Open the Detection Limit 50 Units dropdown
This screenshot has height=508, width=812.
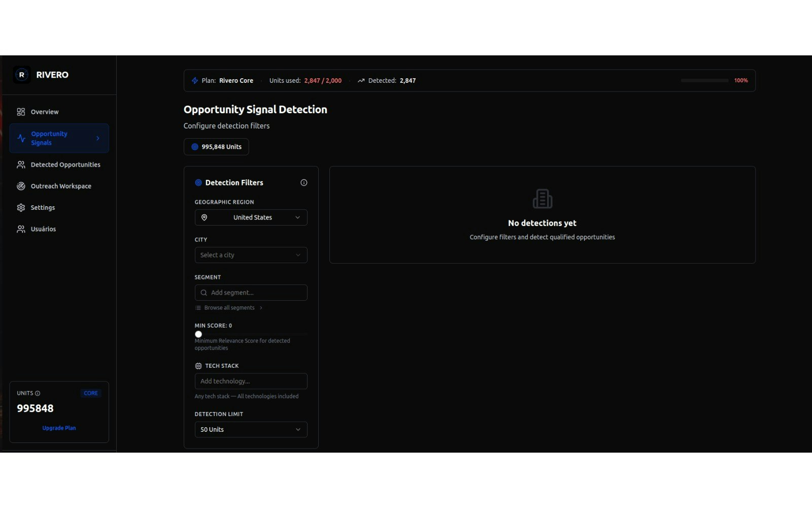click(x=251, y=429)
